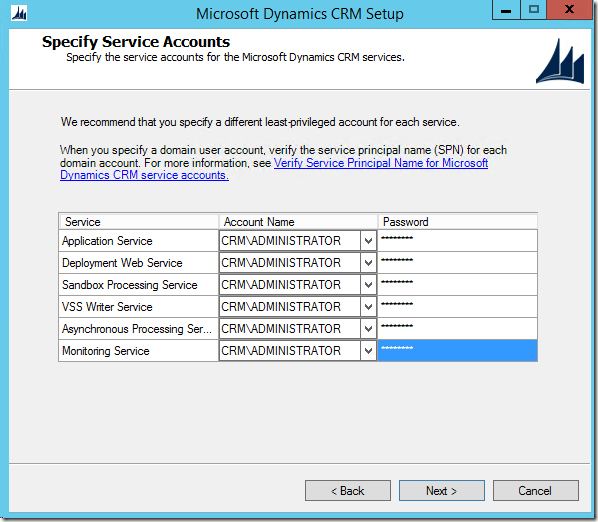Expand Sandbox Processing Service account dropdown

click(368, 285)
